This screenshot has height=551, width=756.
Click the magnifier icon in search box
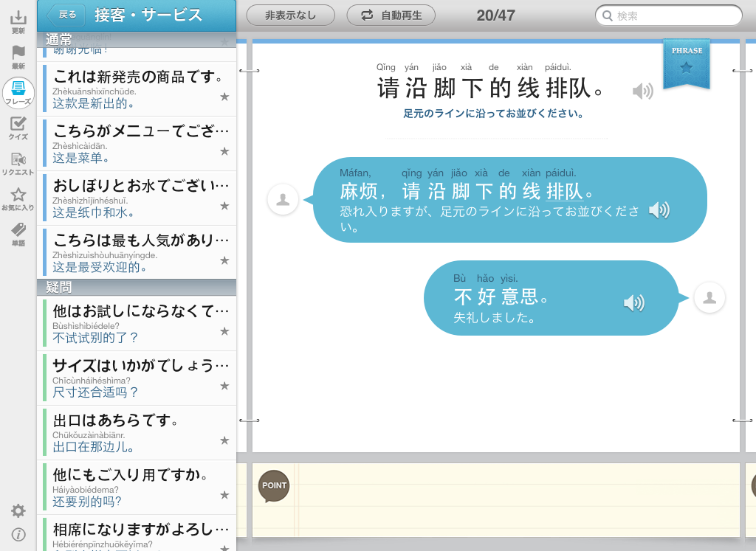click(608, 16)
